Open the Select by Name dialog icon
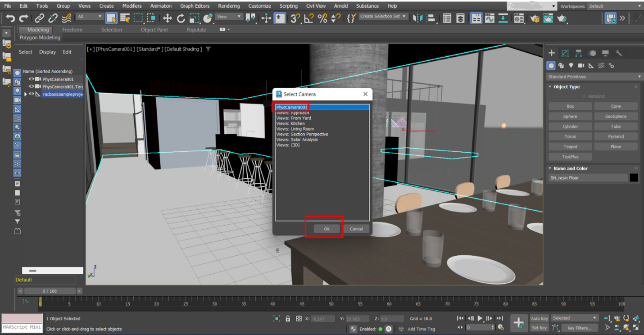 [x=125, y=18]
